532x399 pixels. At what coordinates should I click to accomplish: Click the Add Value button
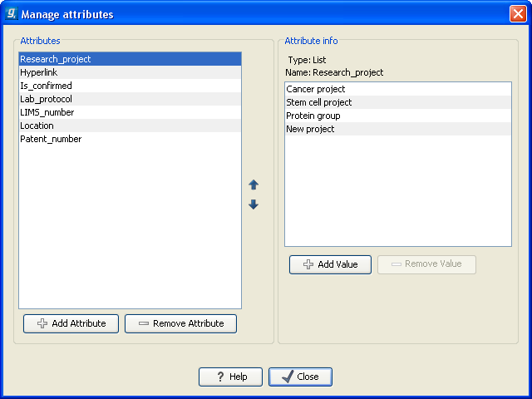pos(330,264)
